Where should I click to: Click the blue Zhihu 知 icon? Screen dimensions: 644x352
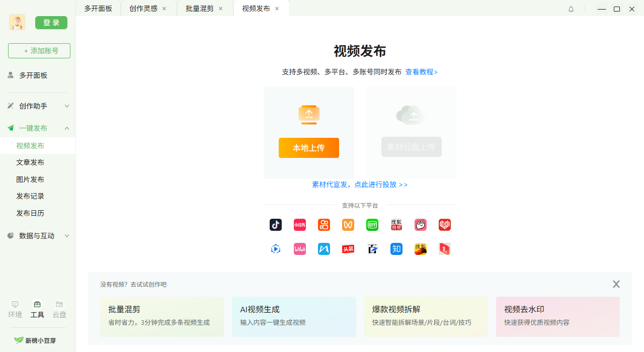click(x=396, y=249)
